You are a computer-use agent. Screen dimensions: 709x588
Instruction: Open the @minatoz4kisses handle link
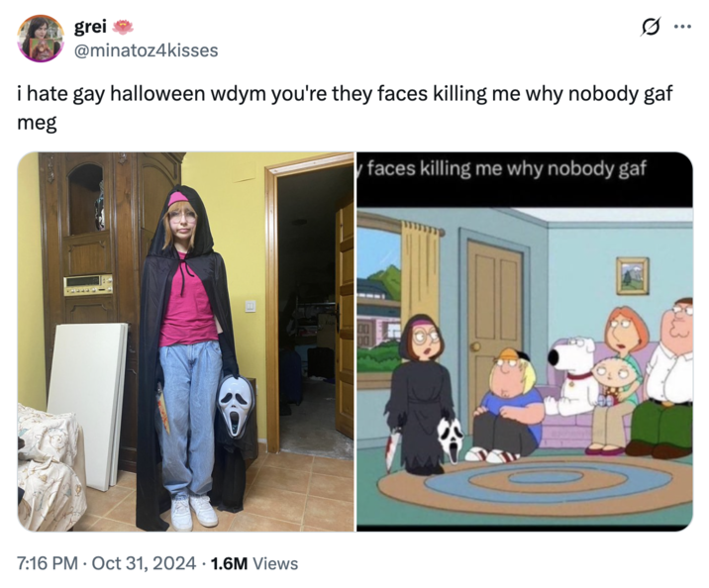pos(146,50)
